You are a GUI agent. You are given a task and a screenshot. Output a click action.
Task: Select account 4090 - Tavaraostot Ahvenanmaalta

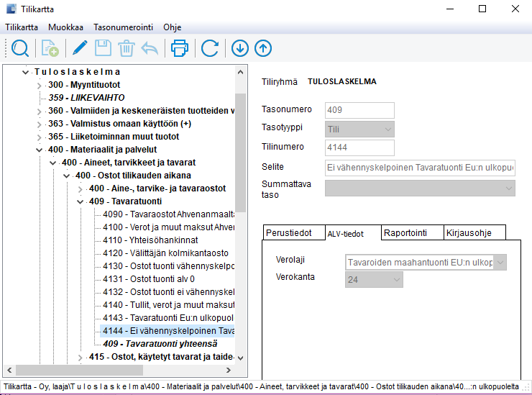click(x=168, y=214)
